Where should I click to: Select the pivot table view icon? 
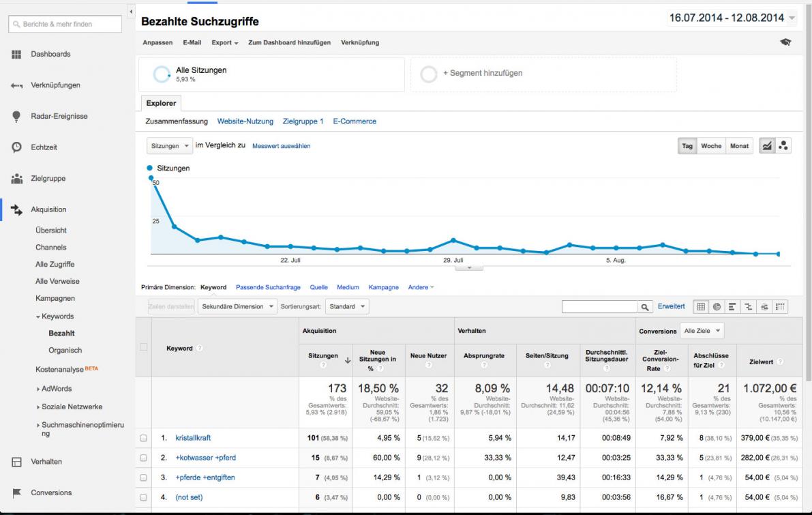(780, 307)
